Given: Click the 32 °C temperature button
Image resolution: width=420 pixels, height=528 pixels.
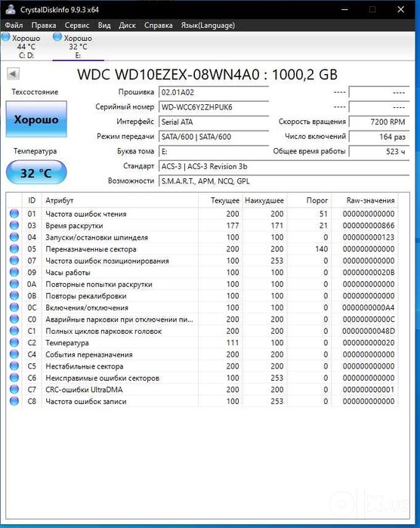Looking at the screenshot, I should [36, 172].
